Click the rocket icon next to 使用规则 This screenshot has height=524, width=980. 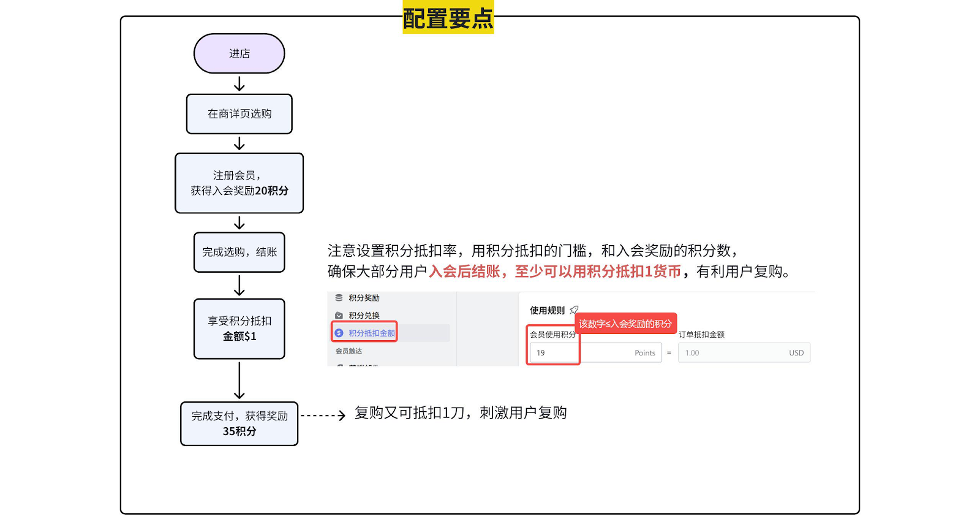click(x=574, y=310)
